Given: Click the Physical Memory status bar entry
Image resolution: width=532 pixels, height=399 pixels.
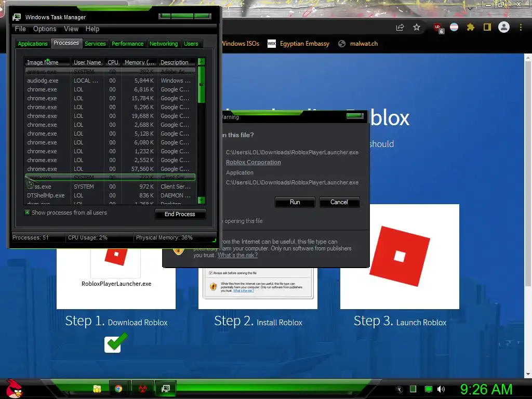Looking at the screenshot, I should [164, 237].
